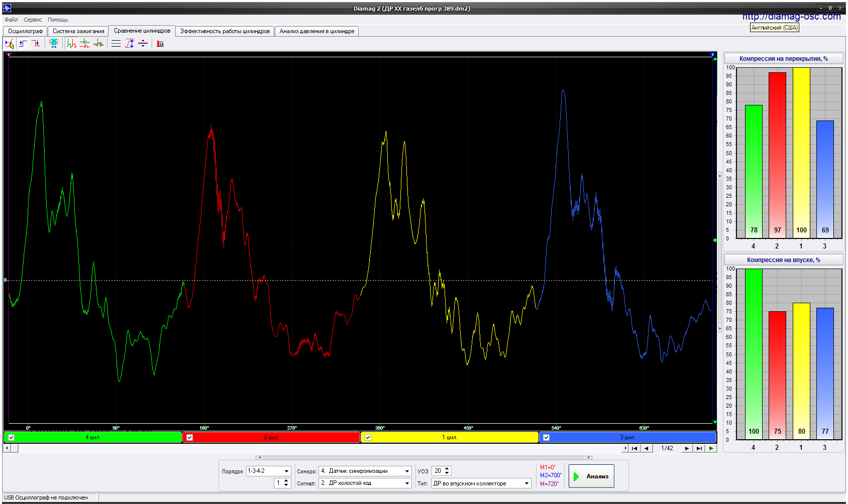This screenshot has width=848, height=504.
Task: Open the Файл menu
Action: tap(11, 20)
